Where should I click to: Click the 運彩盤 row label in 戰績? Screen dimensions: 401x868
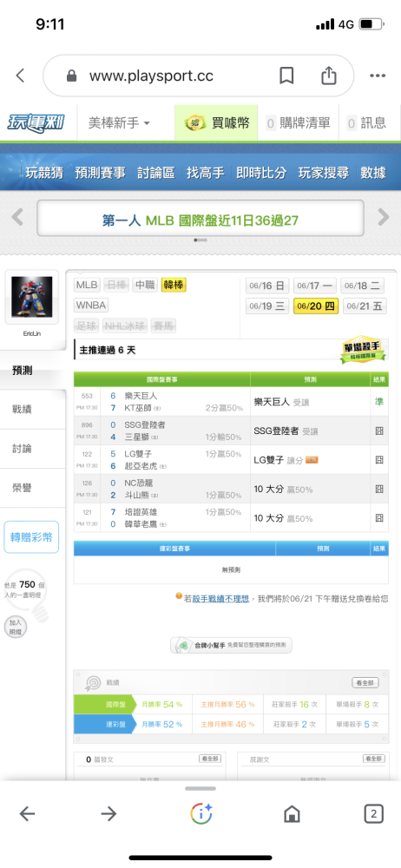coord(103,724)
